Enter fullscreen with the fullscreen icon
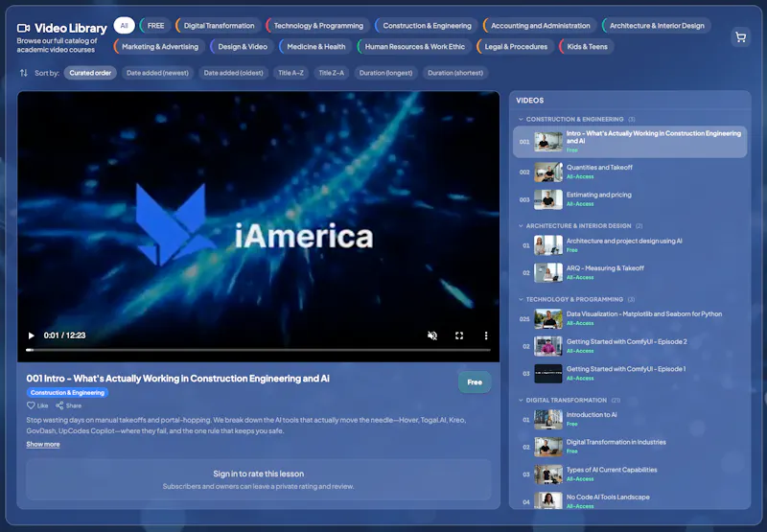Image resolution: width=767 pixels, height=532 pixels. [x=459, y=335]
